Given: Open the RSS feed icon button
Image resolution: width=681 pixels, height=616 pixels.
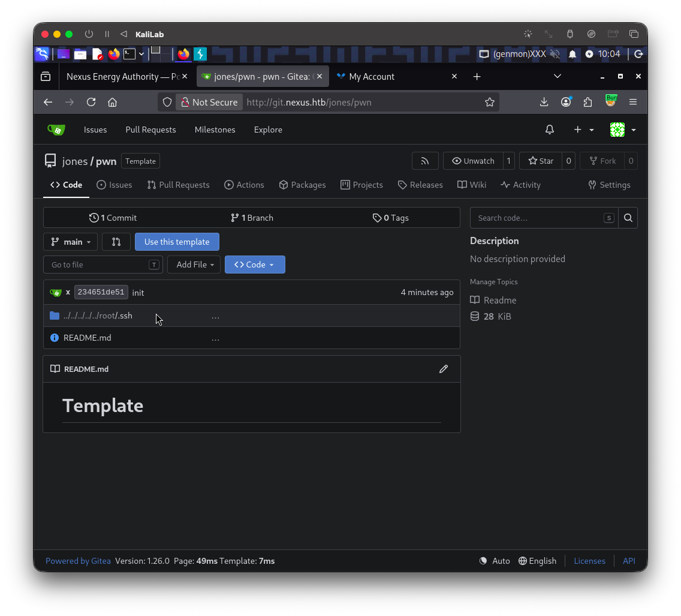Looking at the screenshot, I should point(425,161).
